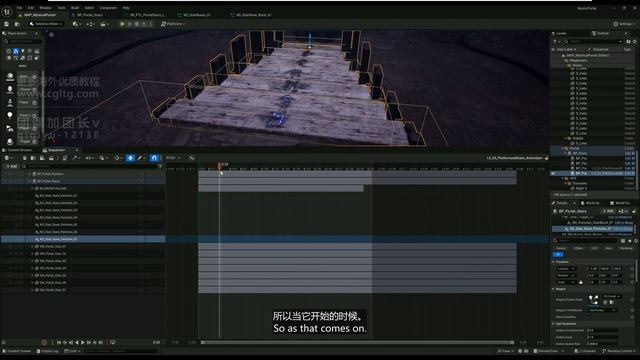Open the Edit menu
This screenshot has height=360, width=640.
31,8
